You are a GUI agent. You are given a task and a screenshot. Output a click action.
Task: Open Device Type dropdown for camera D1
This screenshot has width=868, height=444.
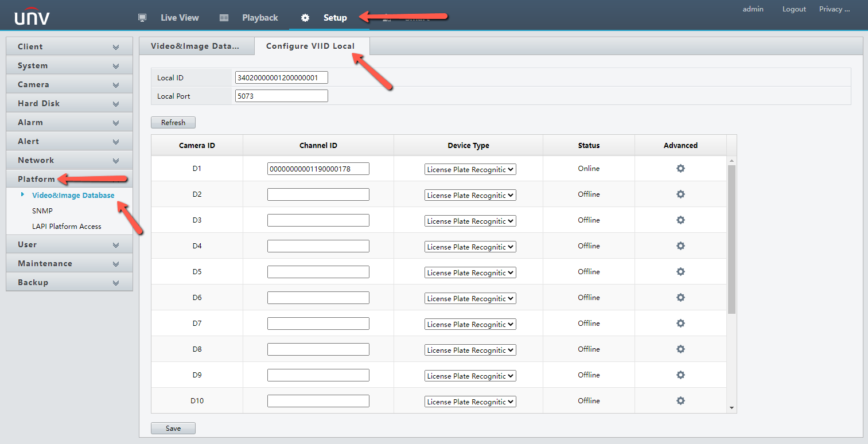(470, 169)
